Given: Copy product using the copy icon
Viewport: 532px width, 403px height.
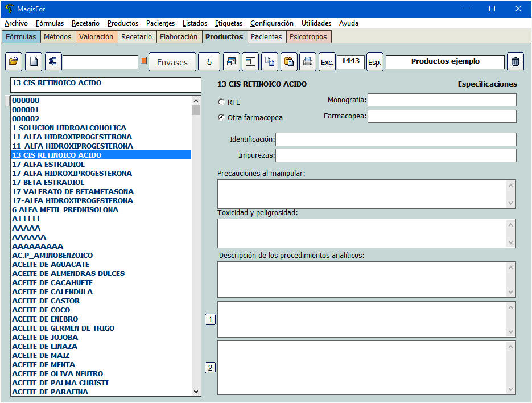Looking at the screenshot, I should [270, 62].
